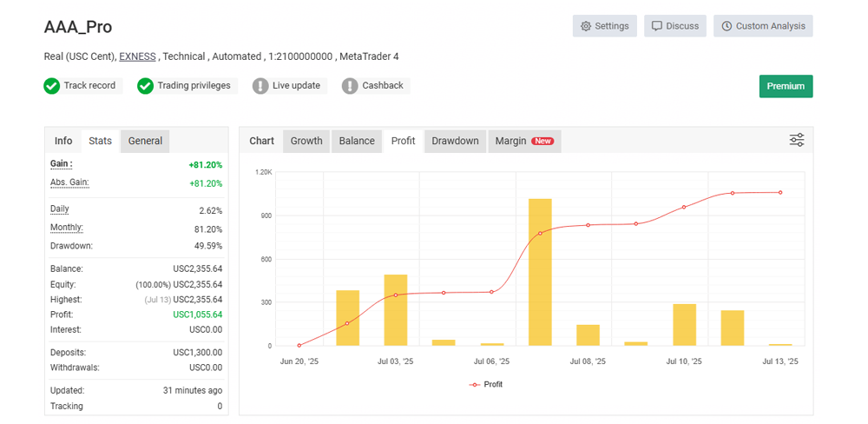The height and width of the screenshot is (424, 868).
Task: Click the Gain label in Stats
Action: [61, 163]
